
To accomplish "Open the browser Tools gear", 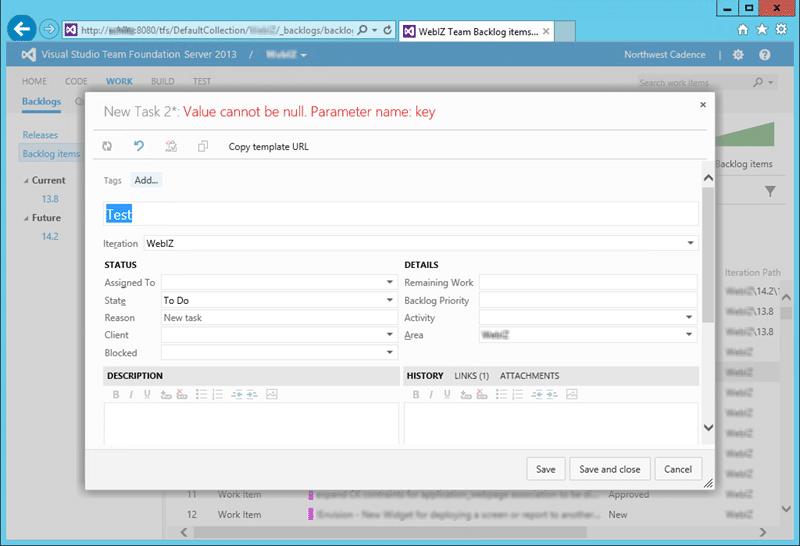I will click(x=781, y=30).
